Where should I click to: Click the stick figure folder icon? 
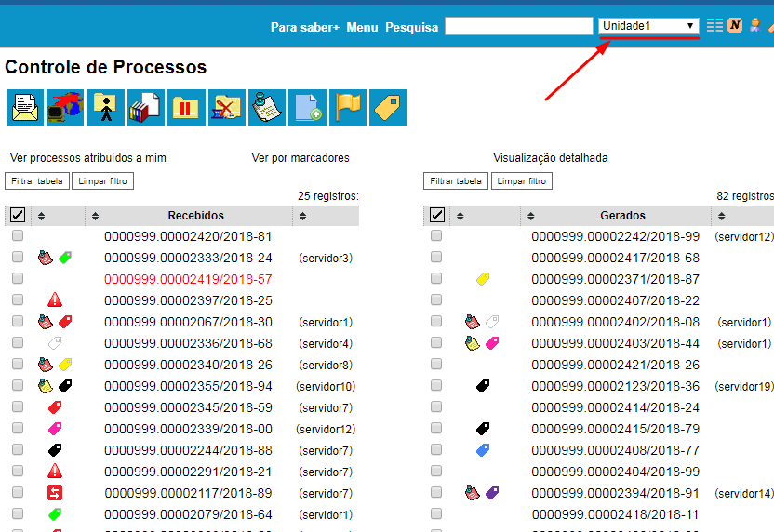105,108
